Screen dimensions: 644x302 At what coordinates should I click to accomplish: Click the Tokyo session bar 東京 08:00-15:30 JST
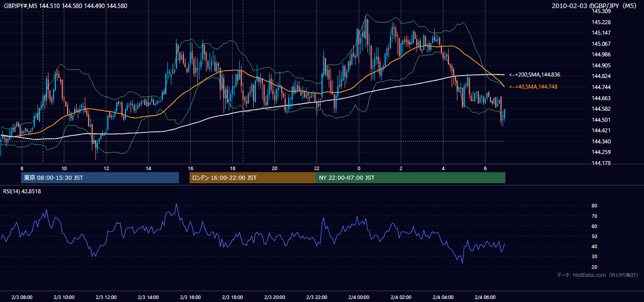tap(100, 178)
